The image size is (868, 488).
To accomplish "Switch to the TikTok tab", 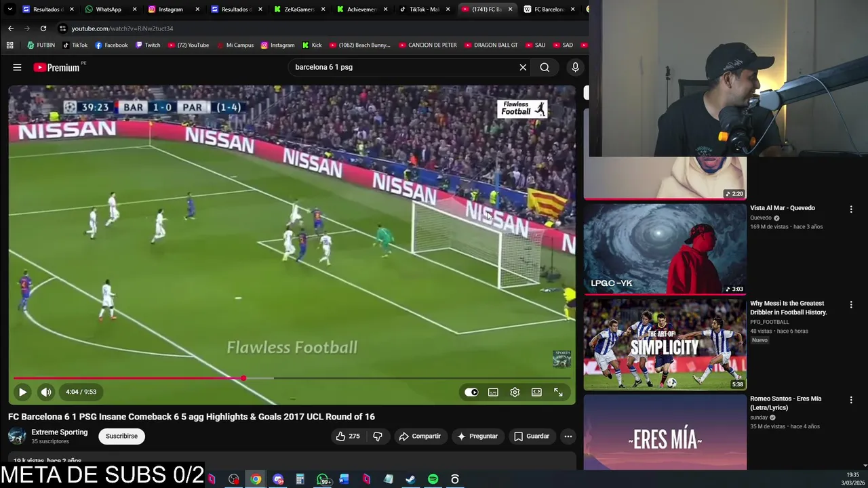I will tap(425, 9).
